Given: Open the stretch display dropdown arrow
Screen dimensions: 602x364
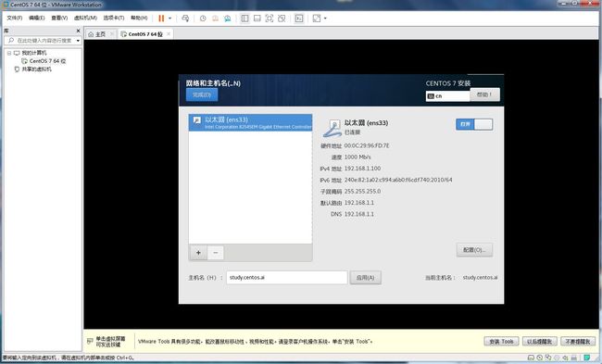Looking at the screenshot, I should coord(325,19).
